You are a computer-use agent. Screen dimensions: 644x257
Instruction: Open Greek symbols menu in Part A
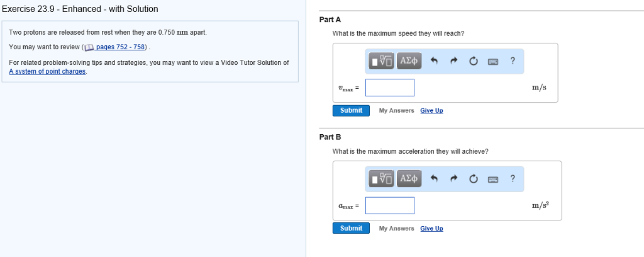[408, 60]
